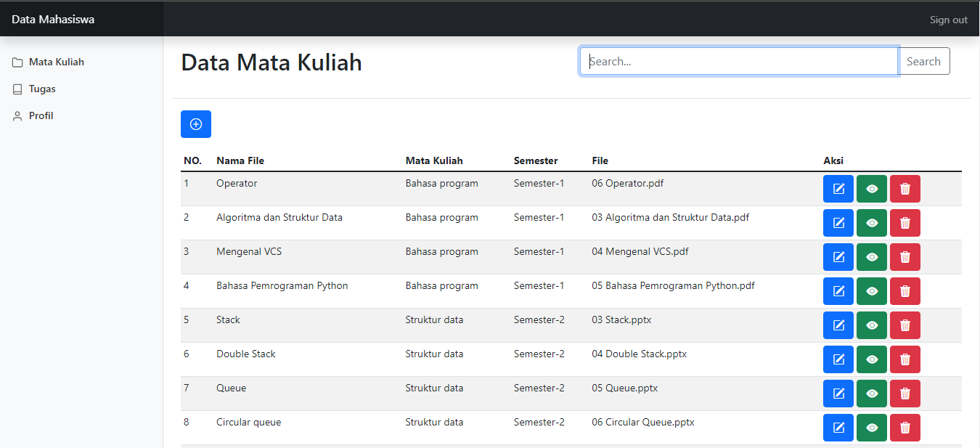Go to Tugas in the sidebar
The width and height of the screenshot is (980, 448).
point(42,89)
